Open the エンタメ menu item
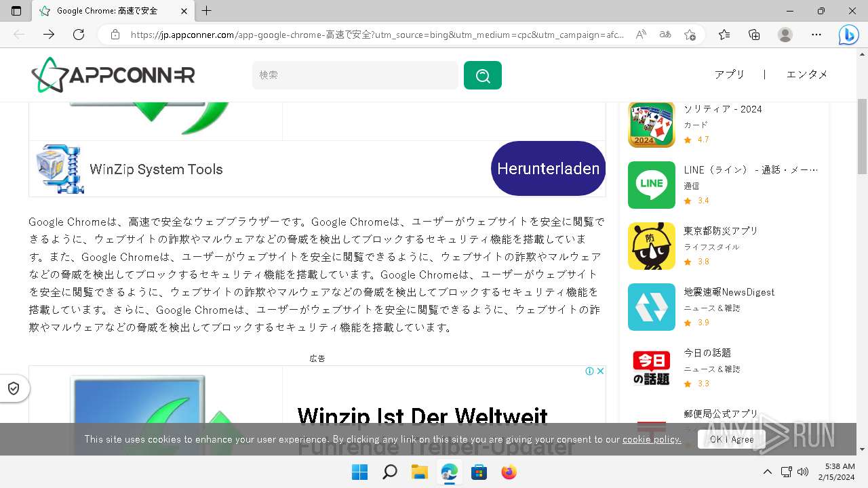 click(807, 75)
